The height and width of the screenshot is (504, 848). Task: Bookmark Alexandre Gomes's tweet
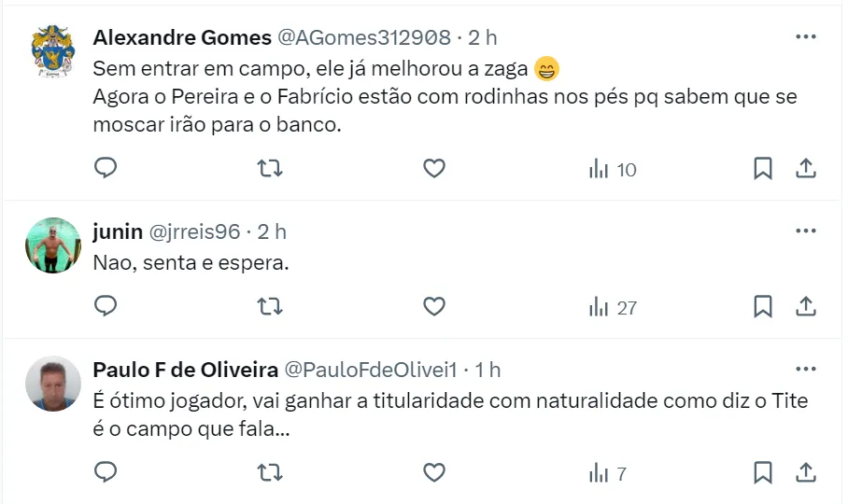click(762, 168)
